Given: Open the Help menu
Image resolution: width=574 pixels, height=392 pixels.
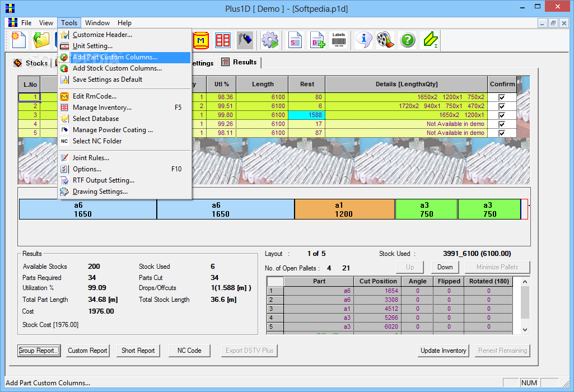Looking at the screenshot, I should [124, 23].
